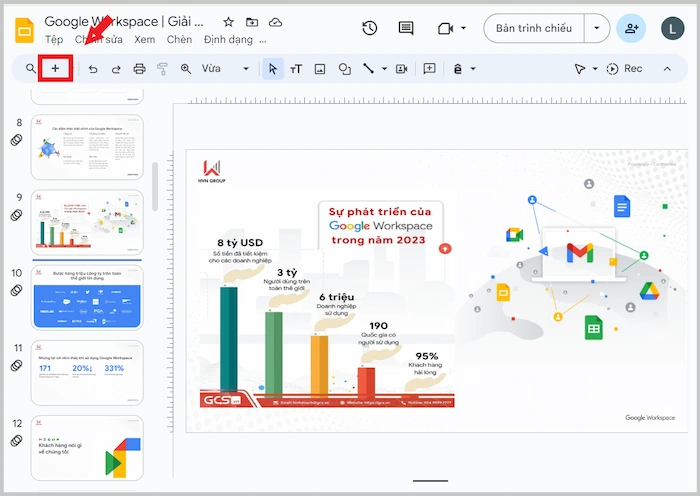Open the Tệp menu

54,40
